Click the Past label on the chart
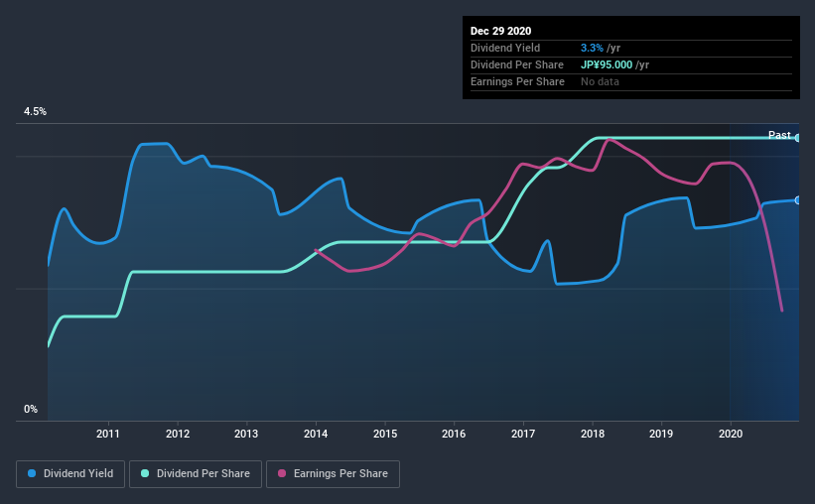Viewport: 815px width, 504px height. (779, 135)
